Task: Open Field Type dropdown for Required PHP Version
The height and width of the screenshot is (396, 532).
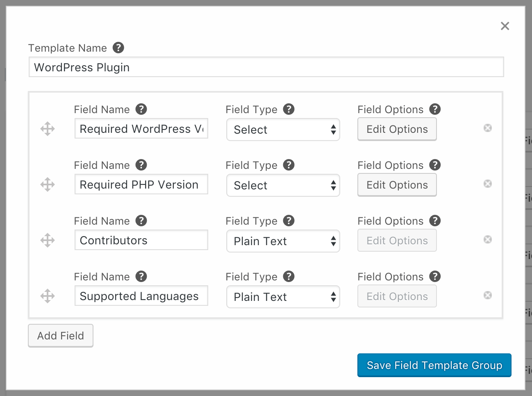Action: [283, 185]
